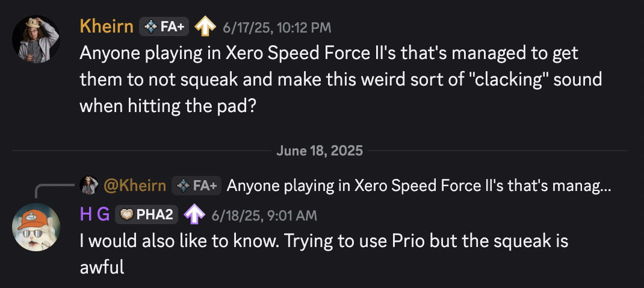This screenshot has width=644, height=288.
Task: Open the FA+ server tag in reply preview
Action: click(196, 186)
